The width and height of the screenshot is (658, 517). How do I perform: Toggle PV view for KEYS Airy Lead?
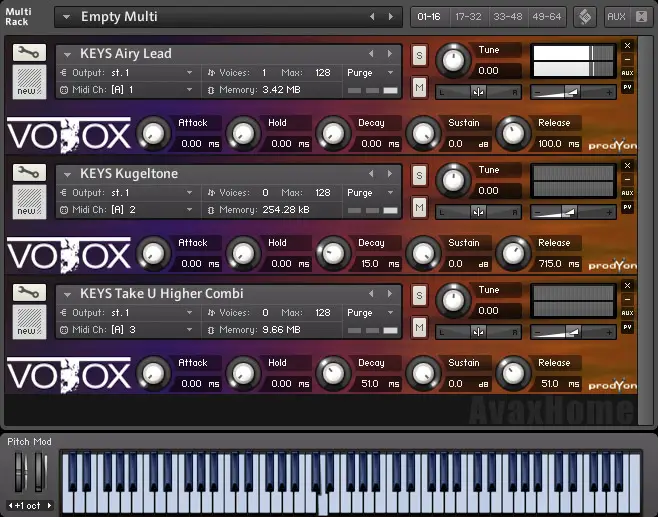(x=627, y=87)
